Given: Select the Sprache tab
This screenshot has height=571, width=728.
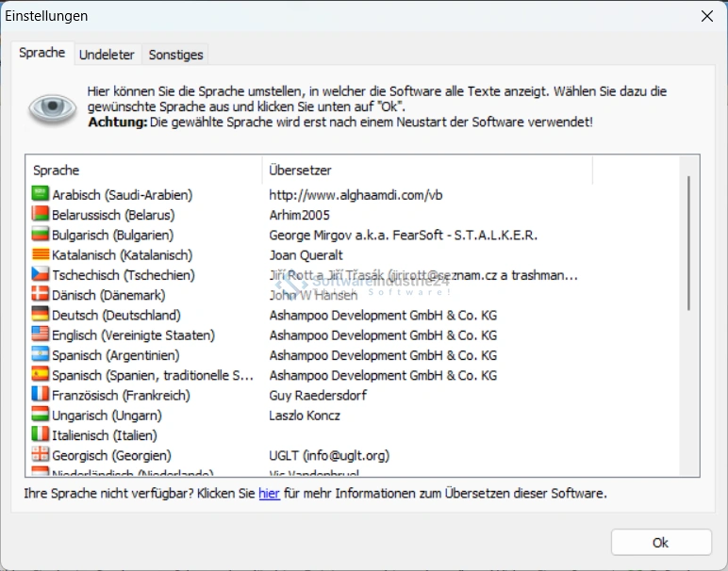Looking at the screenshot, I should click(x=42, y=53).
